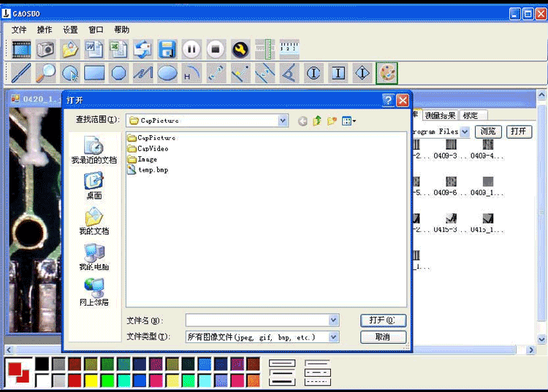Select the polyline zigzag tool
The image size is (548, 392).
coord(143,73)
